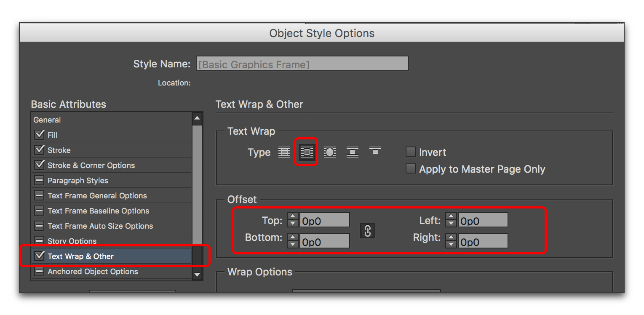Select Text Frame General Options label

[97, 196]
